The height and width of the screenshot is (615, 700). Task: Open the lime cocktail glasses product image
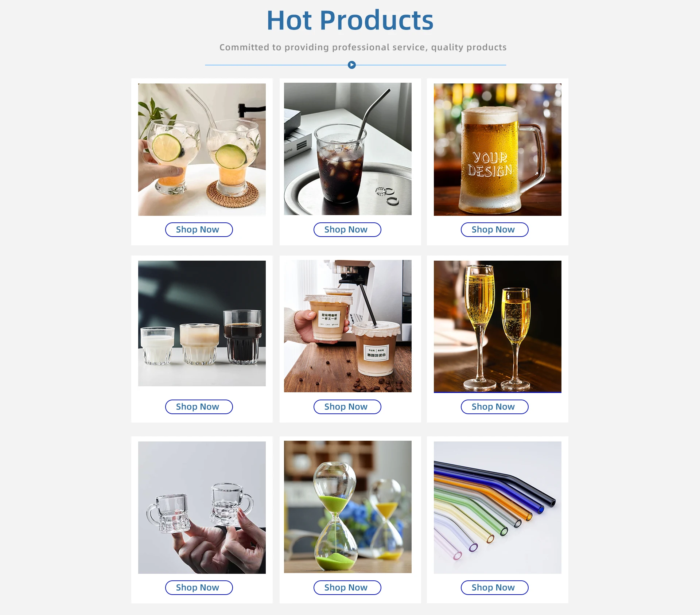(x=202, y=149)
